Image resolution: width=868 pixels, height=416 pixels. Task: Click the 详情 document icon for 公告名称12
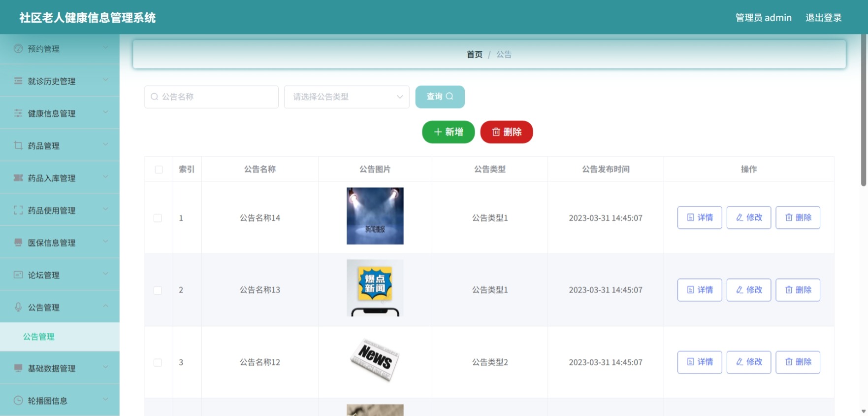(x=690, y=362)
